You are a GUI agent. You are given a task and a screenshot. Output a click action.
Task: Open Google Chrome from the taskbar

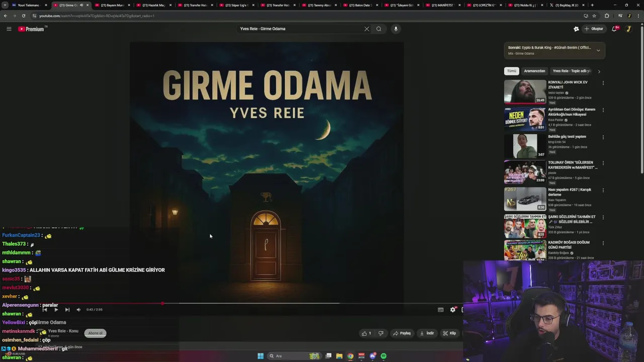(x=350, y=356)
